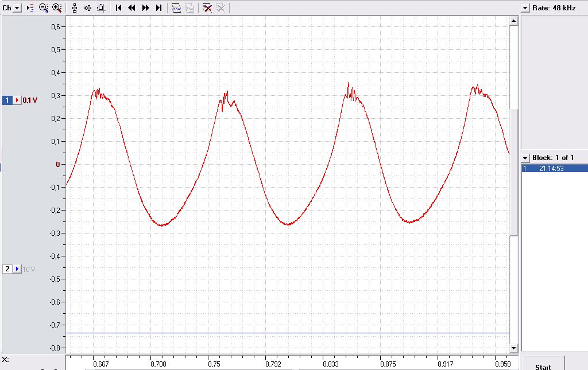
Task: Click the red X delete waveform icon
Action: [x=207, y=8]
